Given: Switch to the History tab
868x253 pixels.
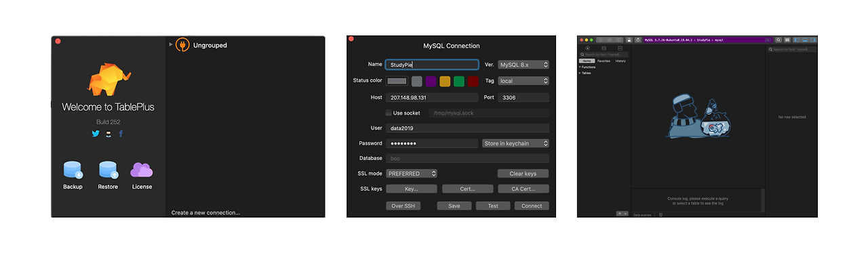Looking at the screenshot, I should [620, 61].
